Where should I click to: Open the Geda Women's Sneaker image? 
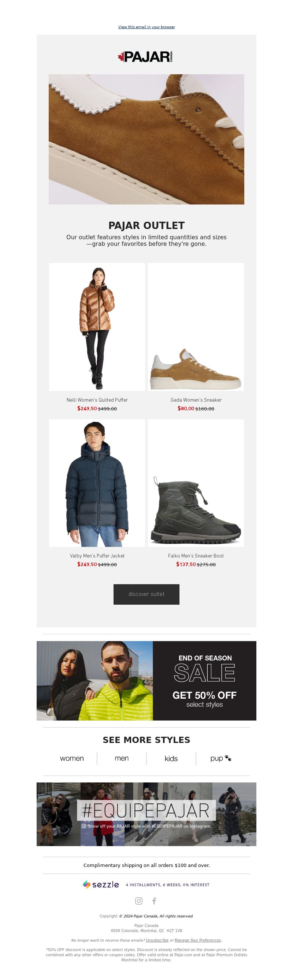196,327
